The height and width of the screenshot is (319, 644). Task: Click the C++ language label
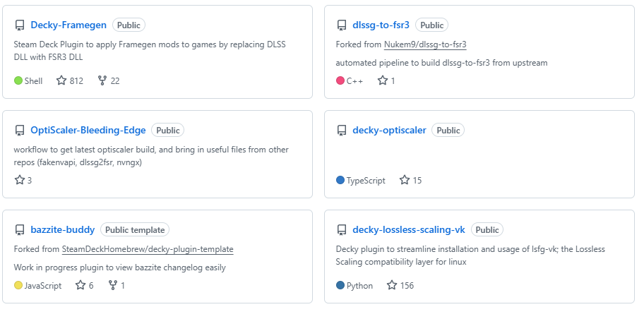click(x=355, y=81)
